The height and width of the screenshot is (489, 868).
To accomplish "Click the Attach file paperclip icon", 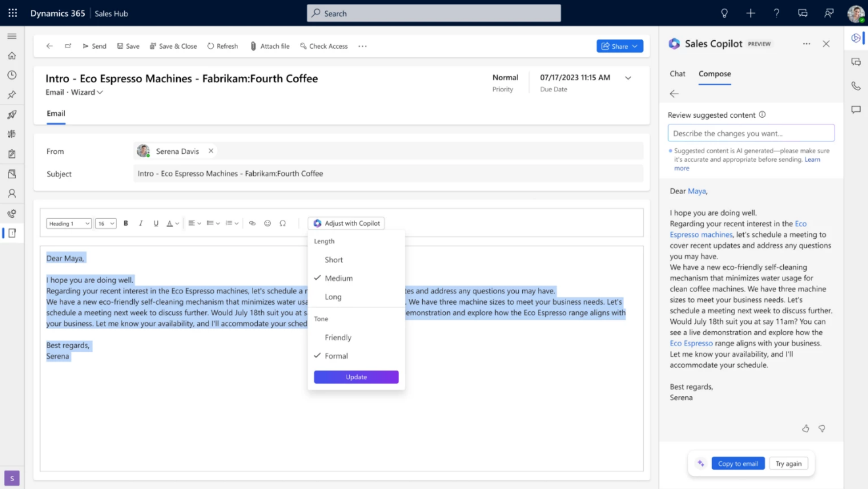I will point(253,45).
